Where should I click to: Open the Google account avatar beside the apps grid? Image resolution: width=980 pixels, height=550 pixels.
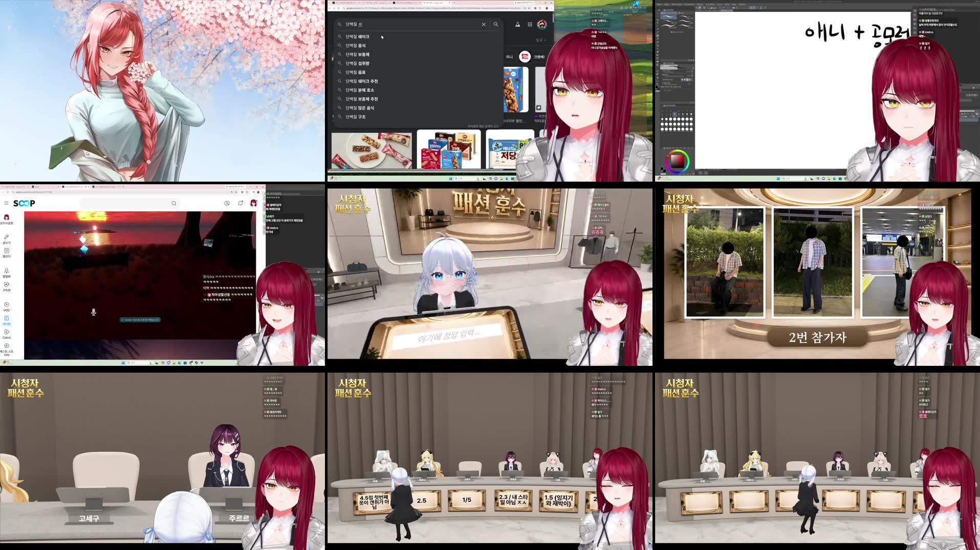(542, 24)
